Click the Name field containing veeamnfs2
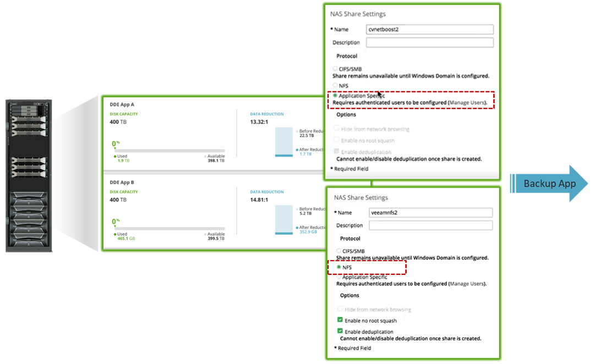 pyautogui.click(x=430, y=213)
